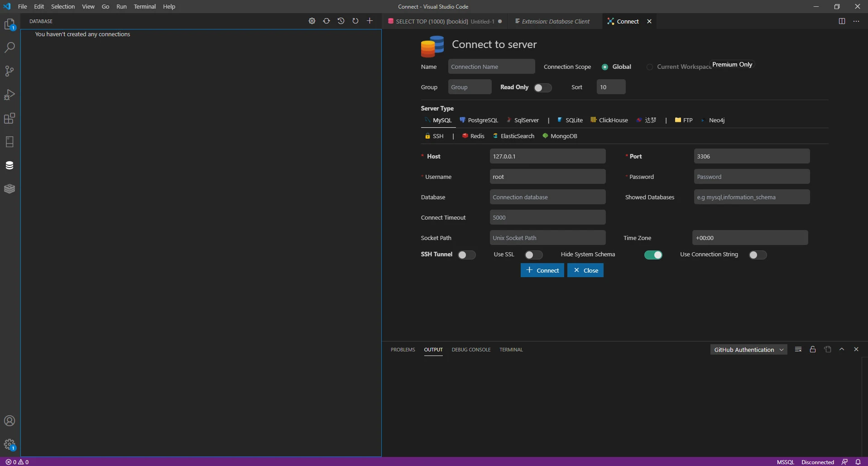Open the Extensions view

pos(10,118)
